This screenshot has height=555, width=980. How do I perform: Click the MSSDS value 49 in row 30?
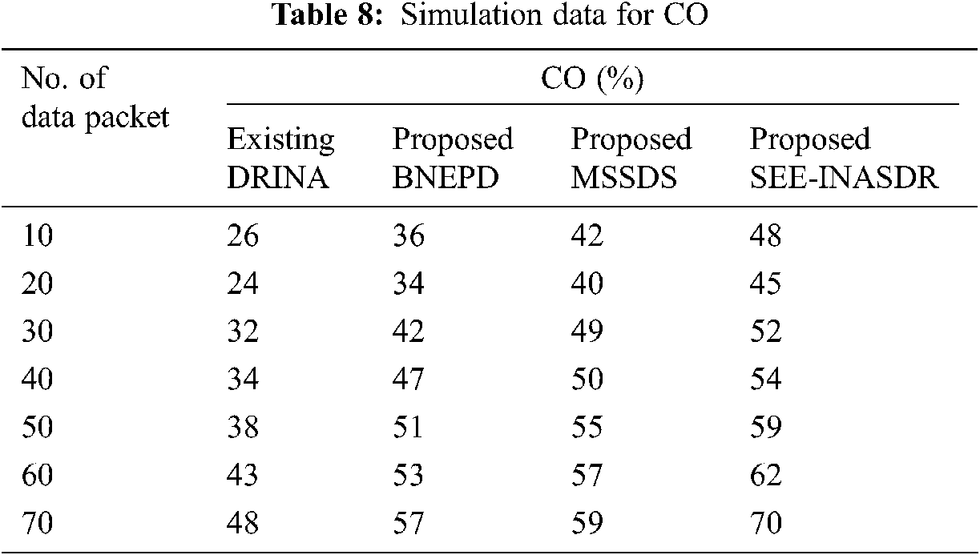587,332
